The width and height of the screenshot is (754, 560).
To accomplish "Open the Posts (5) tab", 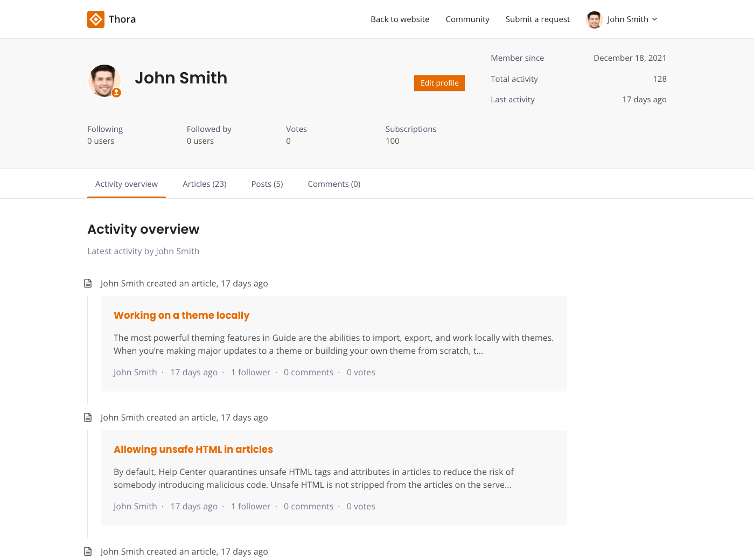I will click(x=267, y=184).
